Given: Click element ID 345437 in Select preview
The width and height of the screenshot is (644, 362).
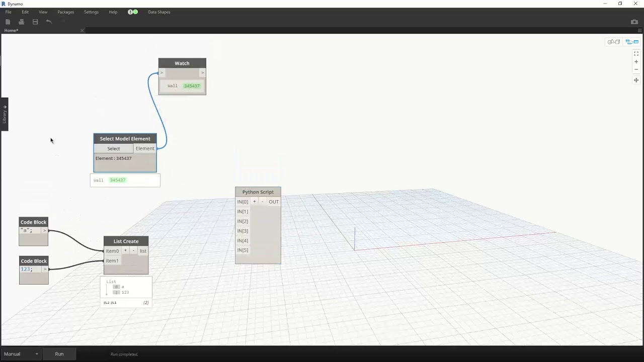Looking at the screenshot, I should 118,180.
